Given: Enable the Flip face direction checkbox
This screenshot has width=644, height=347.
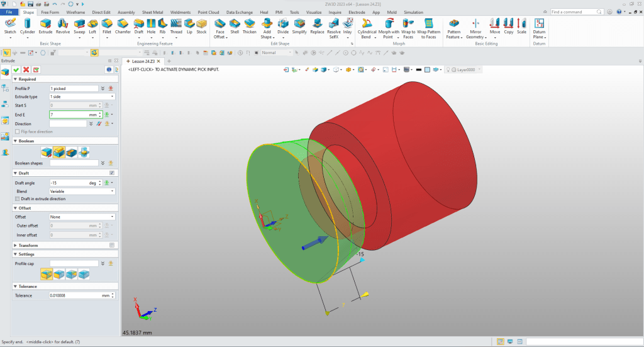Looking at the screenshot, I should click(17, 132).
